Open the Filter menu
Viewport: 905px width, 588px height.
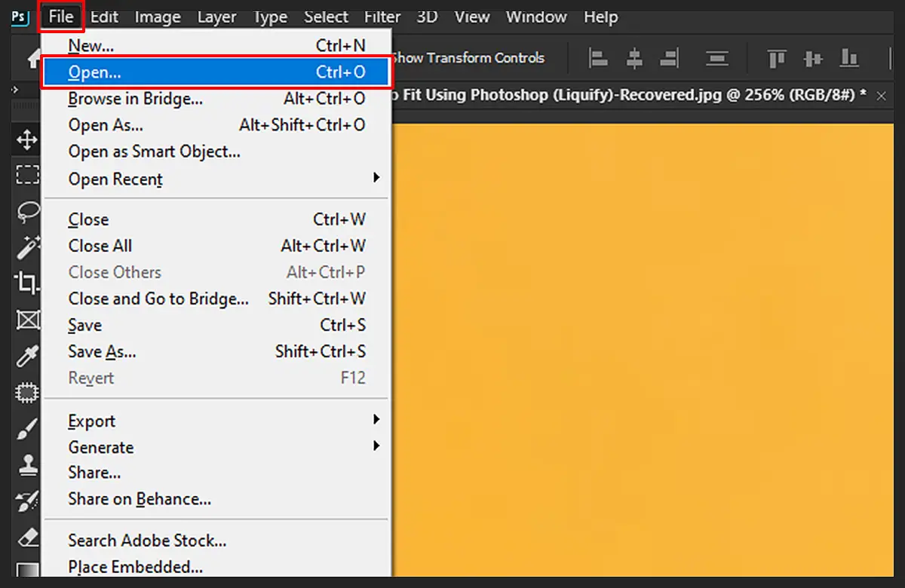pyautogui.click(x=382, y=17)
